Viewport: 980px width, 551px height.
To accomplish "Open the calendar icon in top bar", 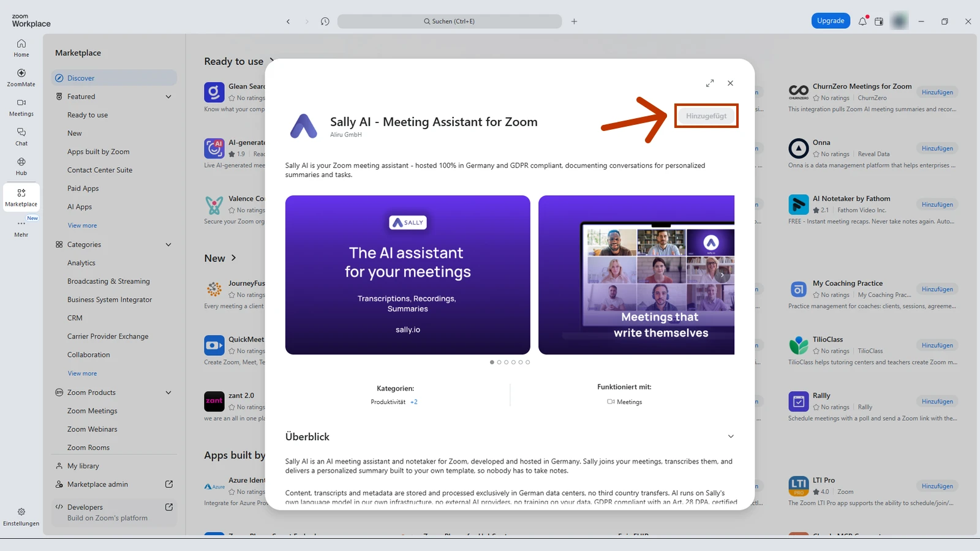I will [x=879, y=21].
